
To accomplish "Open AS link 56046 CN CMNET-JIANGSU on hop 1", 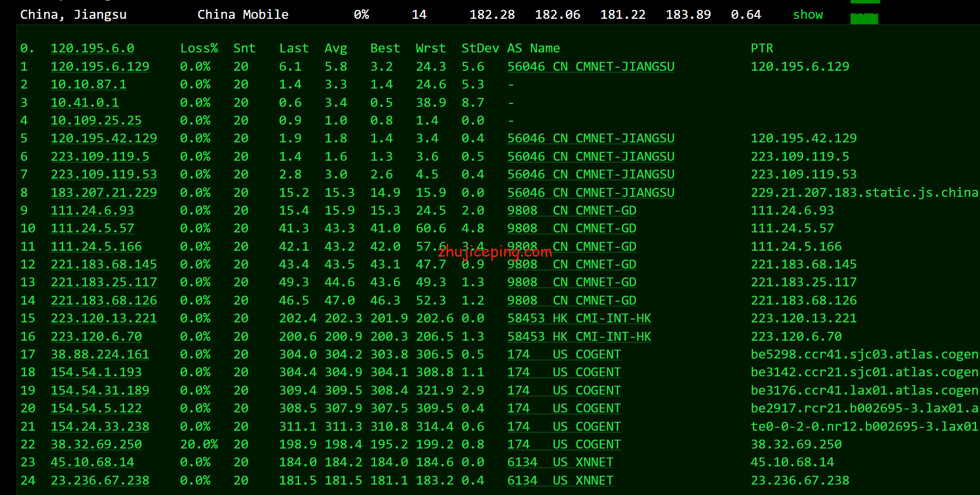I will [x=591, y=67].
